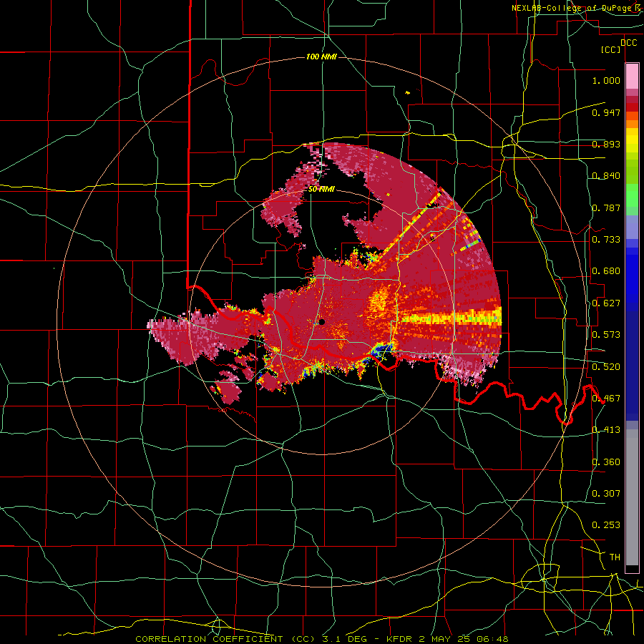Select the 0.360 scale value
Image resolution: width=644 pixels, height=644 pixels.
point(606,462)
